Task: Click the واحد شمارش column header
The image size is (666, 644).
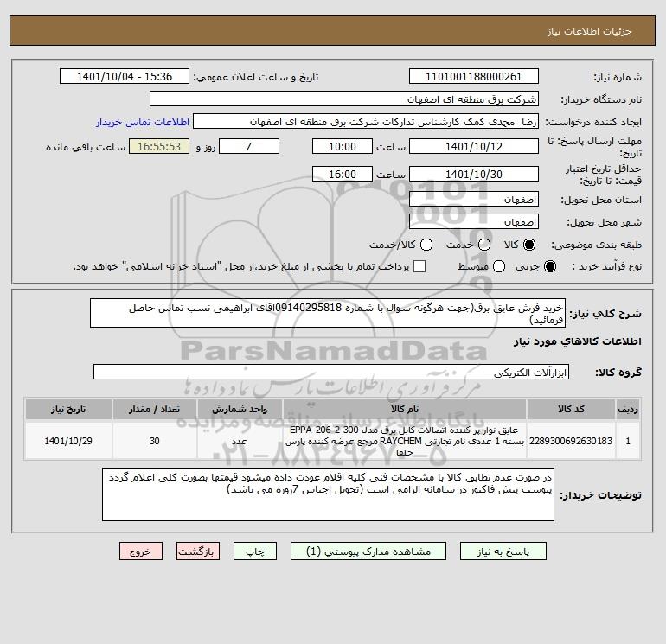Action: [x=240, y=409]
